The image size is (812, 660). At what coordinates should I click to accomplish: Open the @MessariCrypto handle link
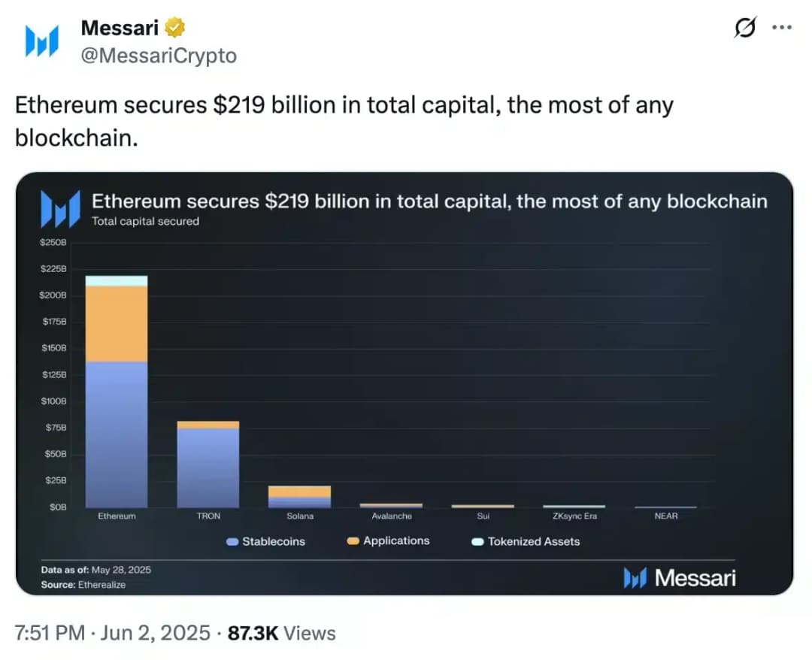click(159, 56)
